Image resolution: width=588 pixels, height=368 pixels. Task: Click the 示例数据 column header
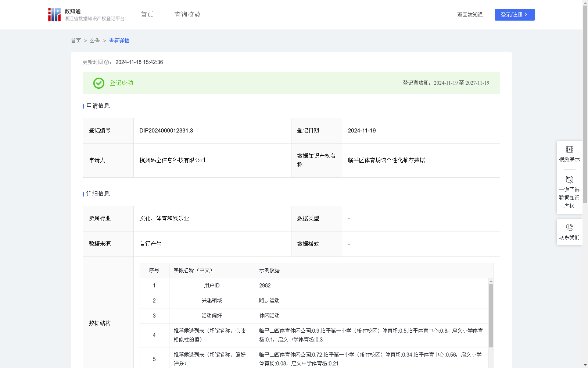coord(374,270)
